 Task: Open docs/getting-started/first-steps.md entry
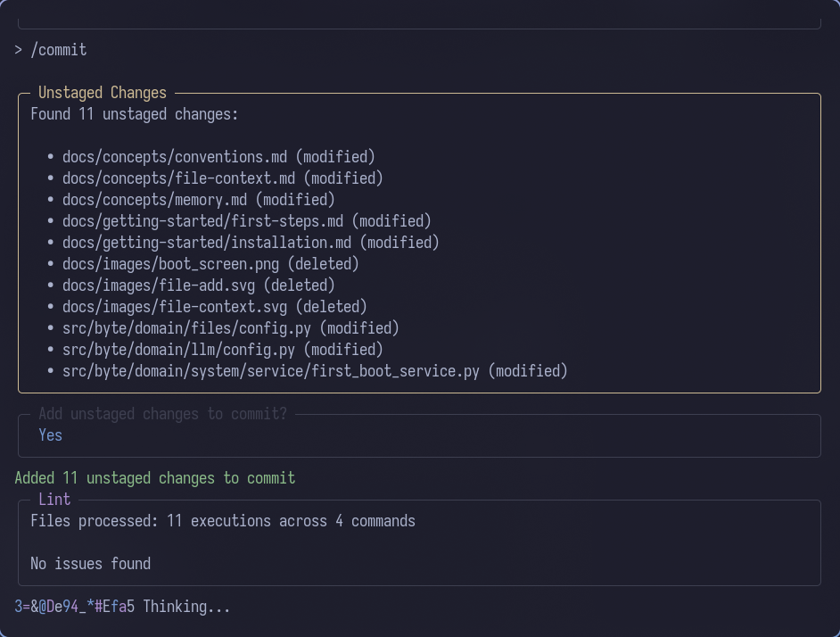246,221
